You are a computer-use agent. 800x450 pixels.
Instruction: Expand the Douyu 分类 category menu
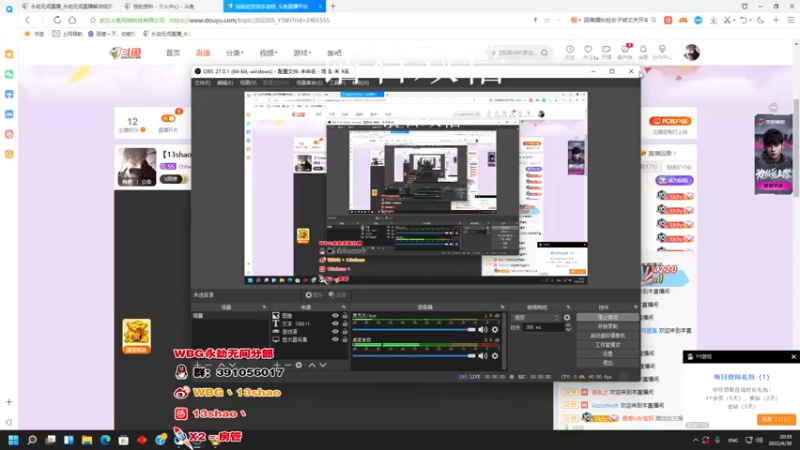coord(235,53)
